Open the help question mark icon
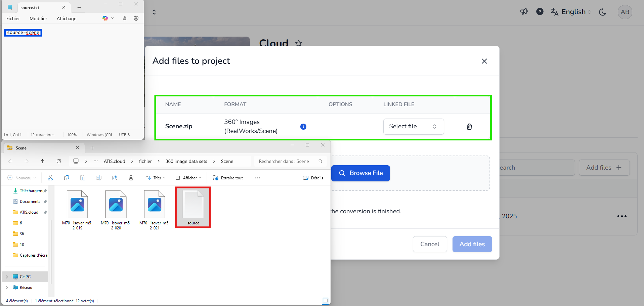The height and width of the screenshot is (306, 644). [540, 12]
